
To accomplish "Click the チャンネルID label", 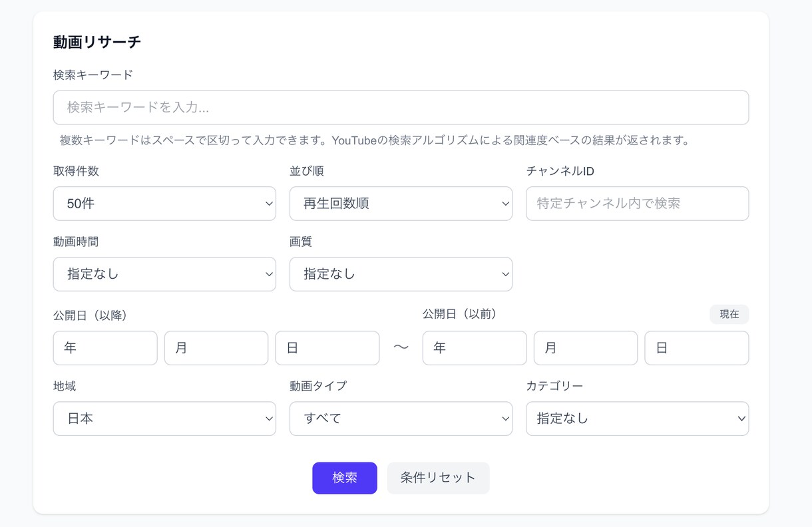I will point(560,171).
